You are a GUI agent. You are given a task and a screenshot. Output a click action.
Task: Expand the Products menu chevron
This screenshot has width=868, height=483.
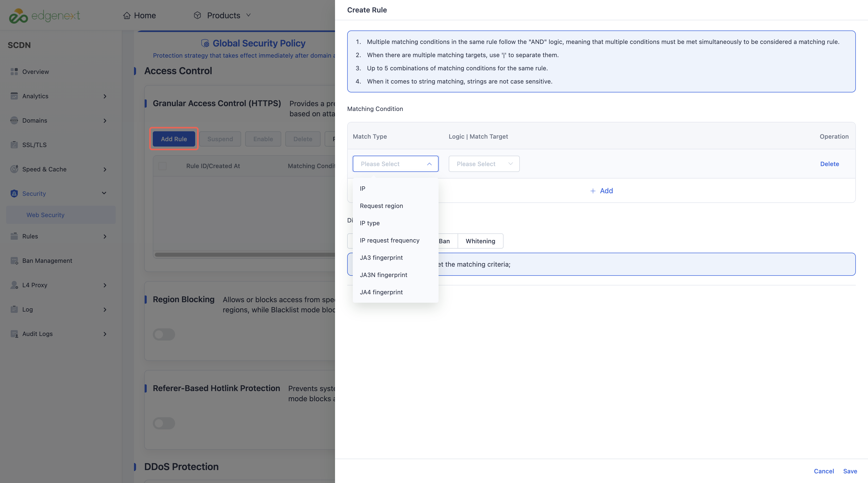tap(249, 15)
